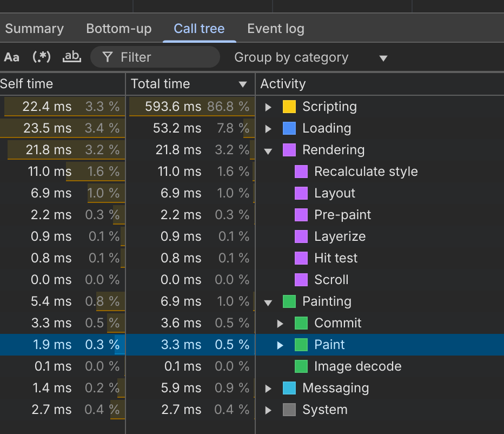
Task: Collapse the Painting category row
Action: [x=268, y=303]
